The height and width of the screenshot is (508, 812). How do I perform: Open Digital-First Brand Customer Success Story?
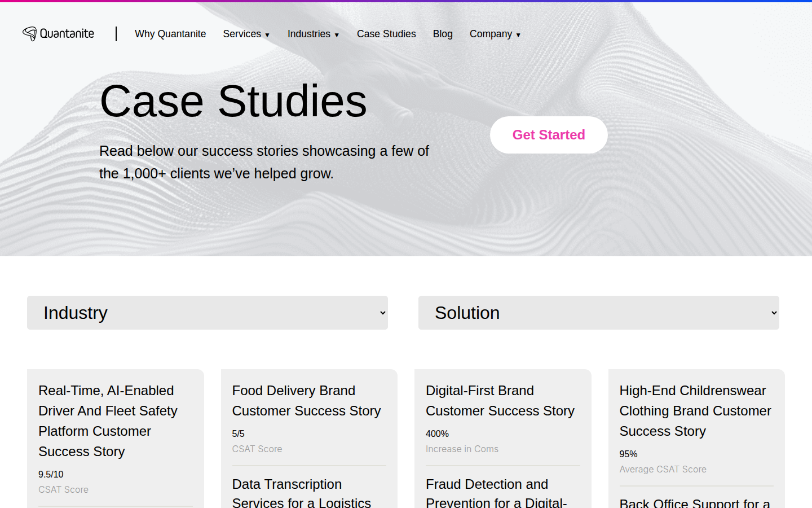[x=500, y=401]
